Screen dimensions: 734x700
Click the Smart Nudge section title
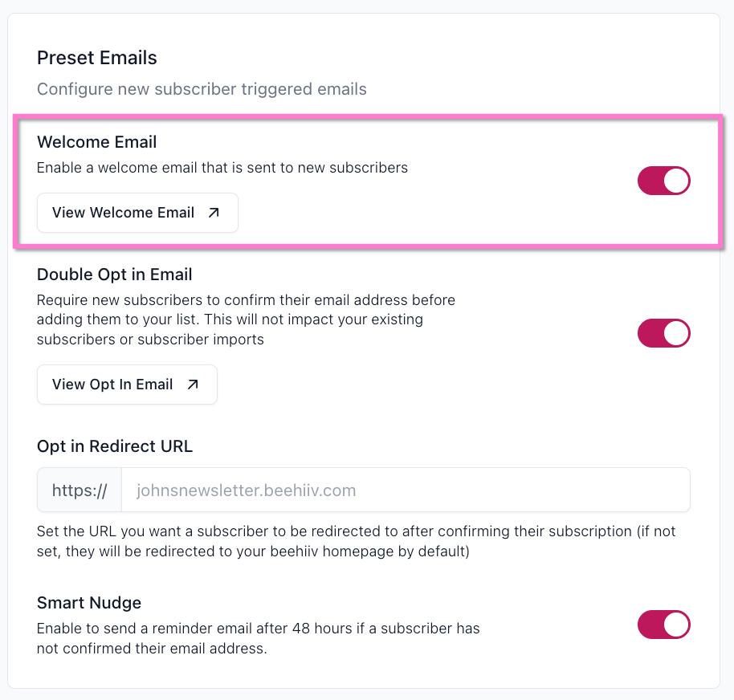coord(89,603)
